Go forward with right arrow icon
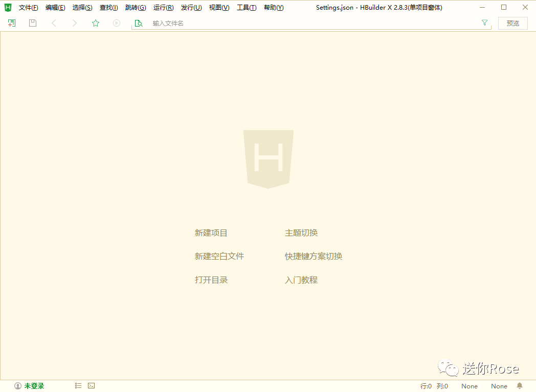The image size is (536, 392). pos(75,23)
